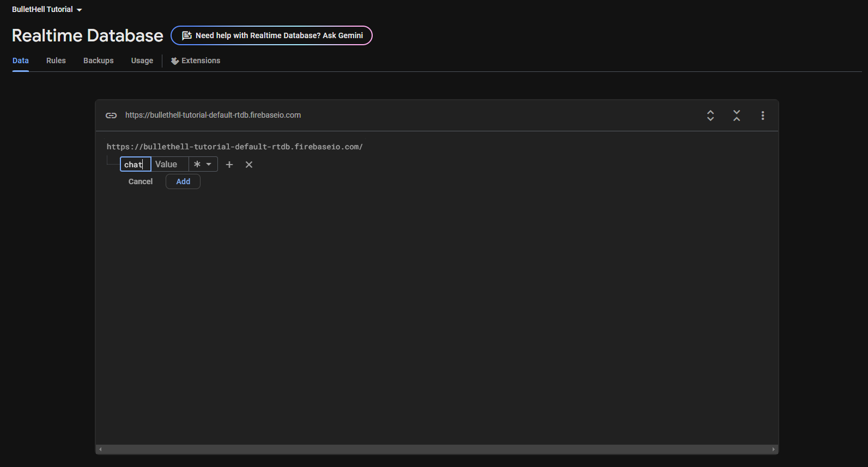Open the asterisk value type dropdown
The height and width of the screenshot is (467, 868).
coord(203,165)
